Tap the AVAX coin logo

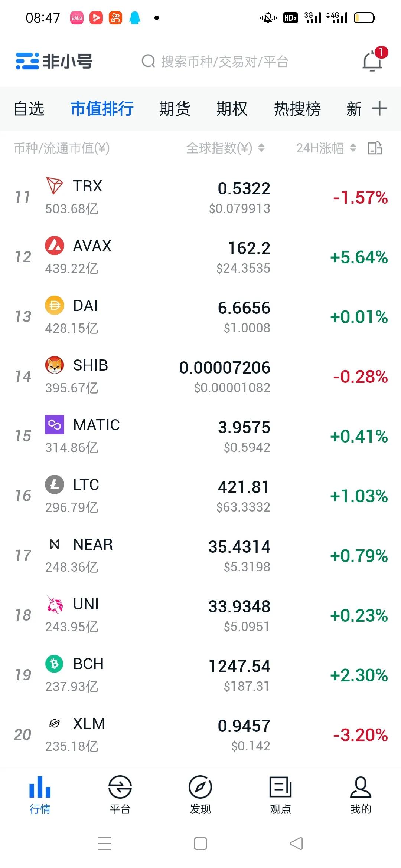coord(55,246)
